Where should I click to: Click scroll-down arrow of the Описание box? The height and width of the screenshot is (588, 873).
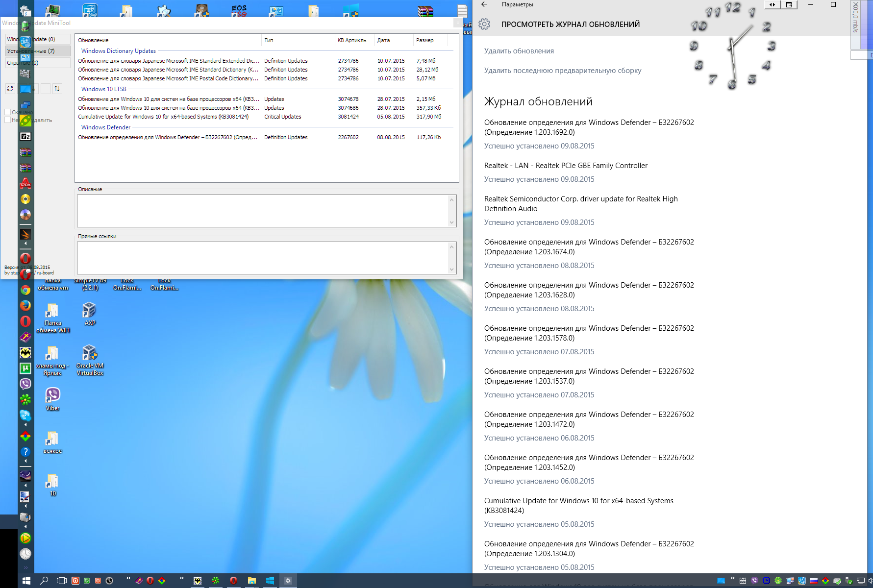[451, 222]
